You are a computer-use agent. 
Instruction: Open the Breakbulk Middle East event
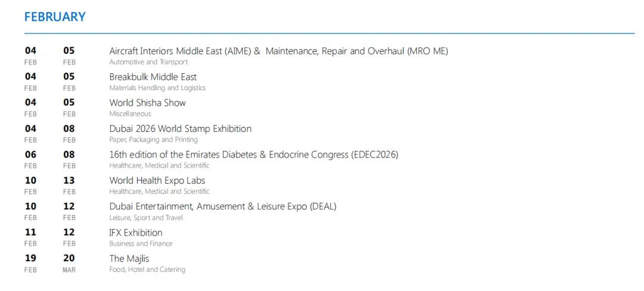coord(153,77)
